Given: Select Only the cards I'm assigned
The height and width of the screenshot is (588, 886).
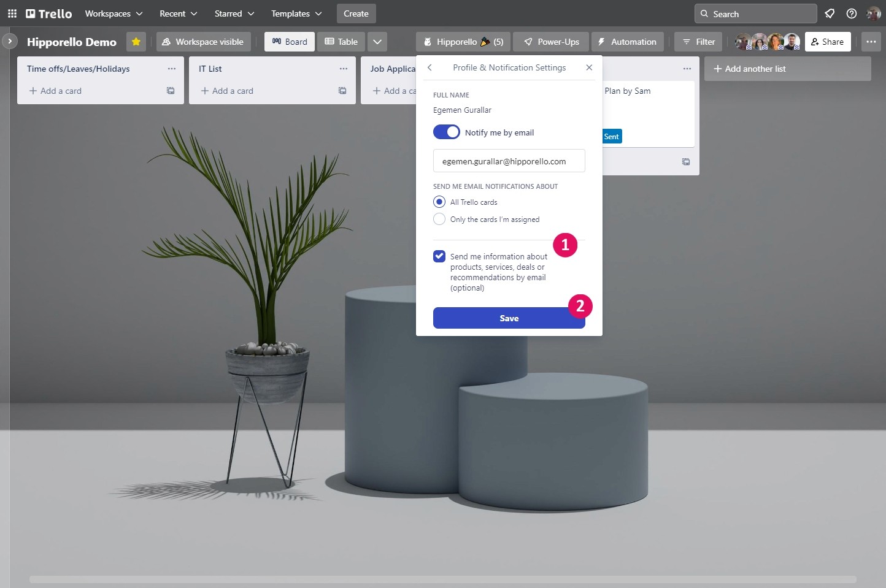Looking at the screenshot, I should click(439, 219).
